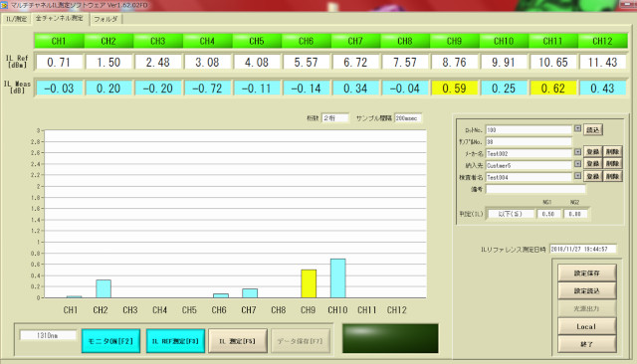Open the メーカー名 Test002 dropdown arrow

click(577, 152)
